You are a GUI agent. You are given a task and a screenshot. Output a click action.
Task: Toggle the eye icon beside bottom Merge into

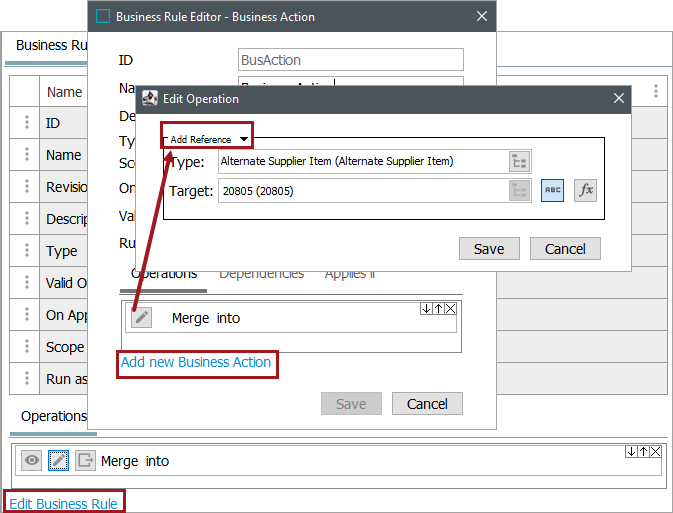coord(33,460)
